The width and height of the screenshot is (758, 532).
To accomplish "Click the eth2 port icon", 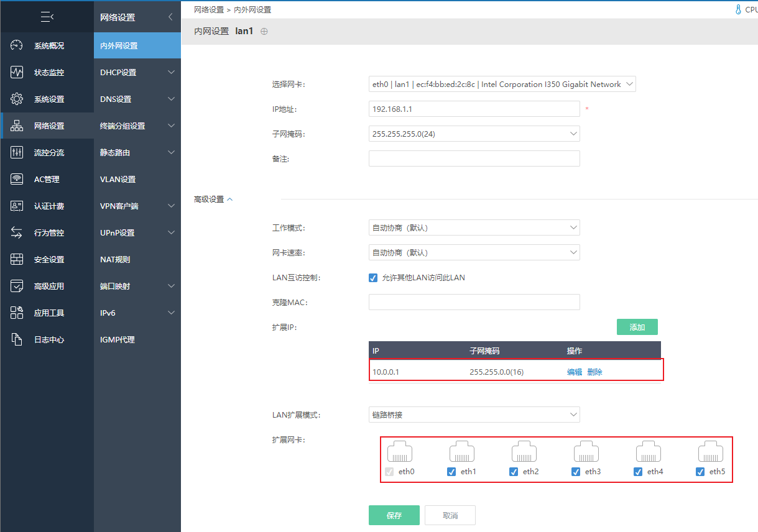I will point(524,451).
